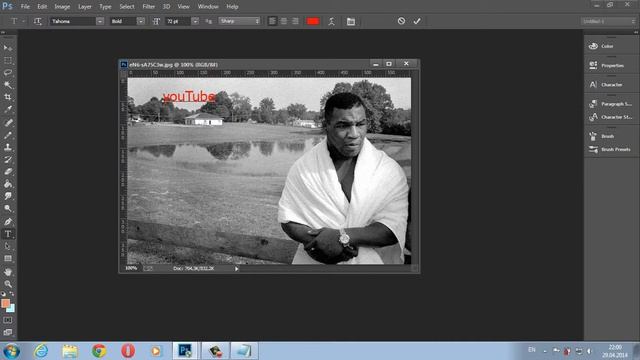Select the History Brush tool
640x360 pixels.
(8, 159)
